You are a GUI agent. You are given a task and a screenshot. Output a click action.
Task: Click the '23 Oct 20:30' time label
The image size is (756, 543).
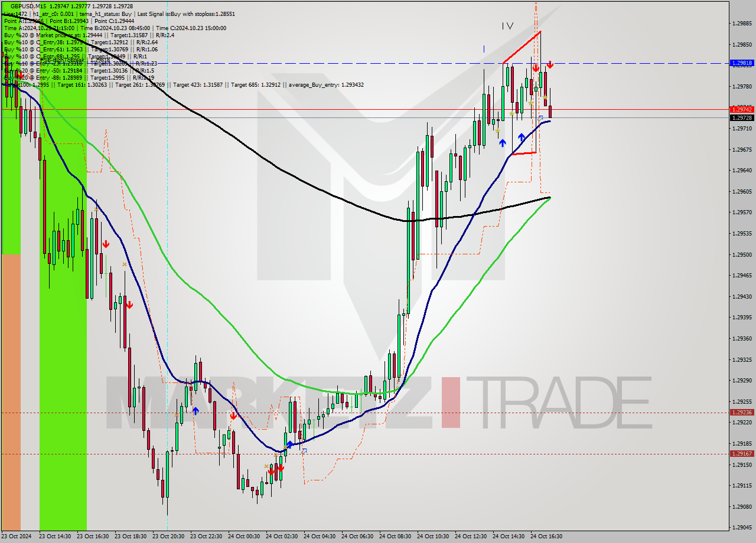click(x=168, y=537)
